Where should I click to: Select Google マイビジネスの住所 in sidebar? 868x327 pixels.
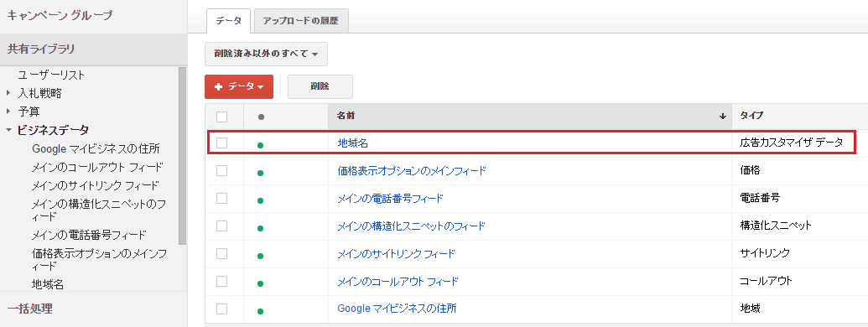[96, 149]
